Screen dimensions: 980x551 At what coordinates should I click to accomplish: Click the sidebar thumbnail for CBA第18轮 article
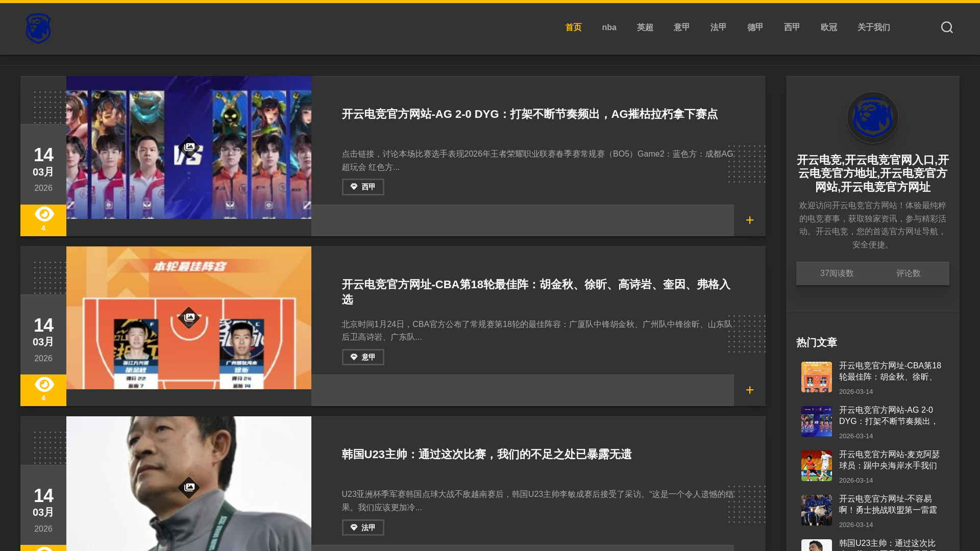(816, 377)
